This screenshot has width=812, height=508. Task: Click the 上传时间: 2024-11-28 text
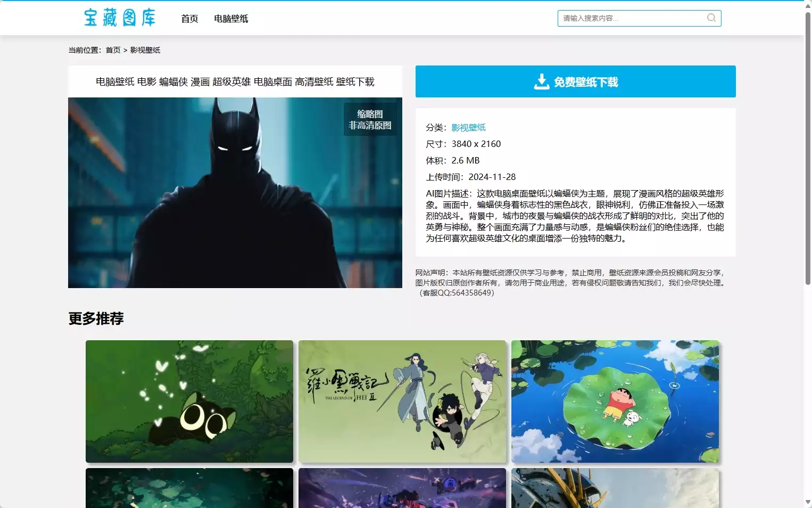pos(470,177)
